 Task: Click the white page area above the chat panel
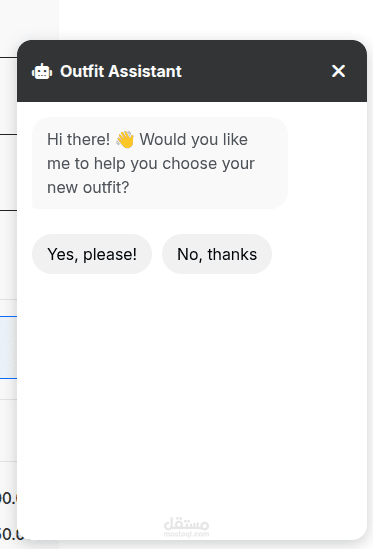point(216,18)
